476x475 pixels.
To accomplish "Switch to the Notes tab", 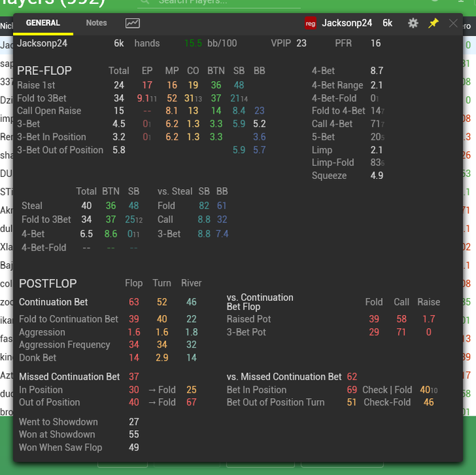I will tap(97, 22).
